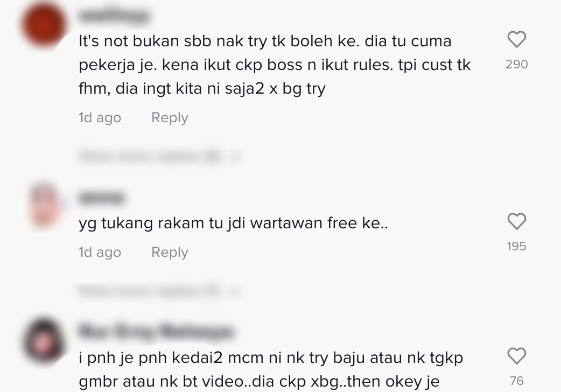Open blurred username of first commenter
Viewport: 561px width, 392px height.
[x=114, y=16]
